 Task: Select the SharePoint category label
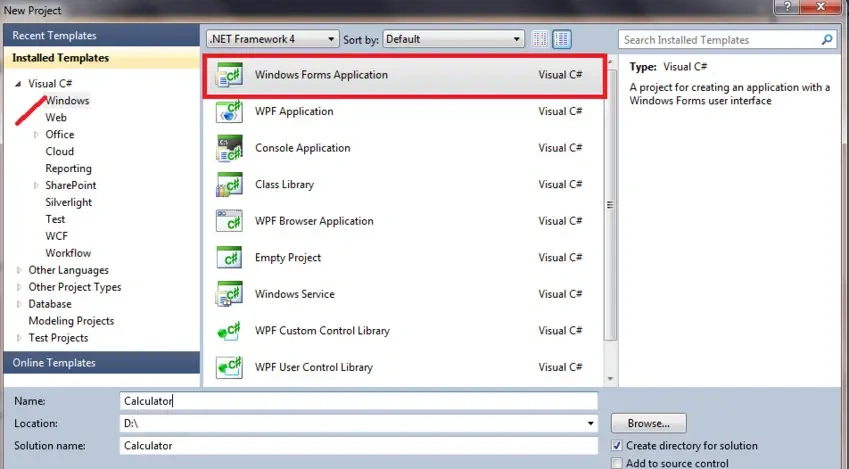coord(70,185)
